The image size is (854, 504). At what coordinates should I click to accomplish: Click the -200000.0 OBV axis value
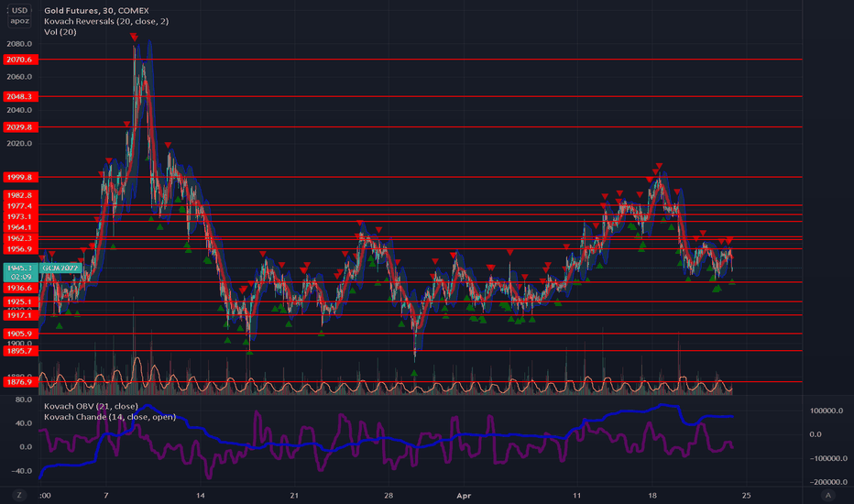coord(827,482)
